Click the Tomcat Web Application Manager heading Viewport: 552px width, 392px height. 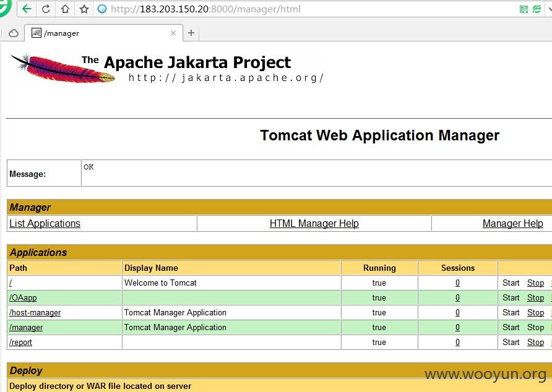(379, 135)
